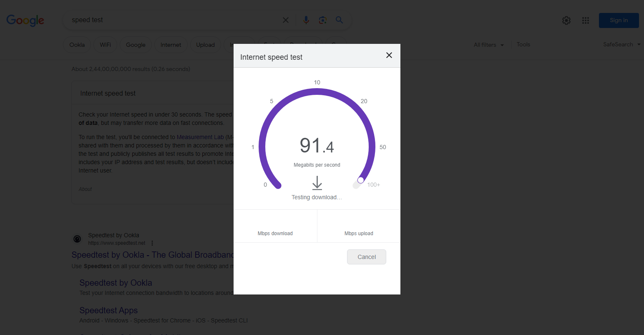Click the About link in speed card
This screenshot has width=644, height=335.
[86, 189]
